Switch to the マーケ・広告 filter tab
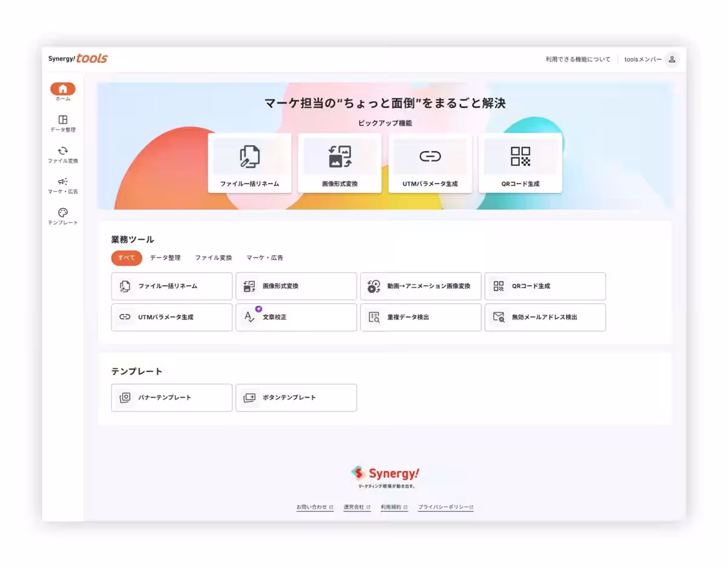This screenshot has height=568, width=728. coord(266,258)
